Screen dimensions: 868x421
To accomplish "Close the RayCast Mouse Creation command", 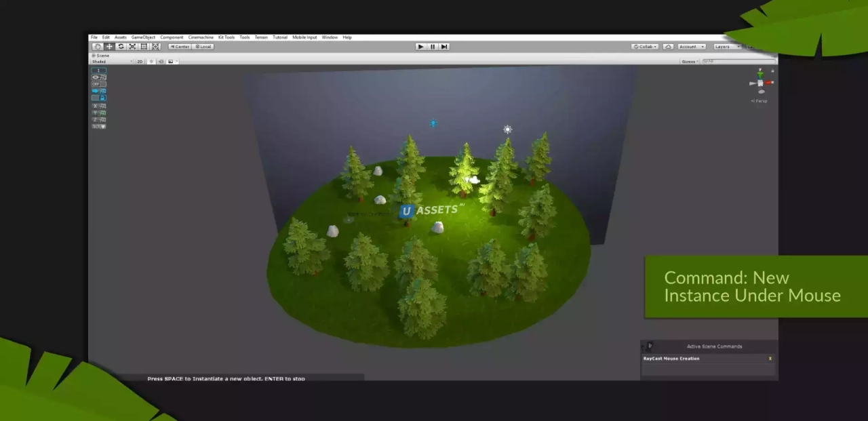I will (x=770, y=359).
